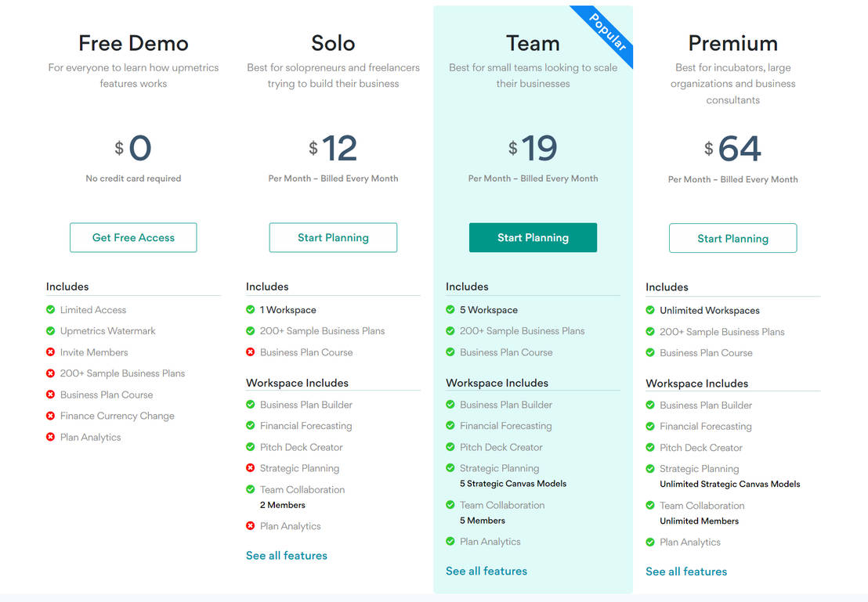The width and height of the screenshot is (868, 602).
Task: Click "2 Members" under Solo Team Collaboration
Action: point(282,505)
